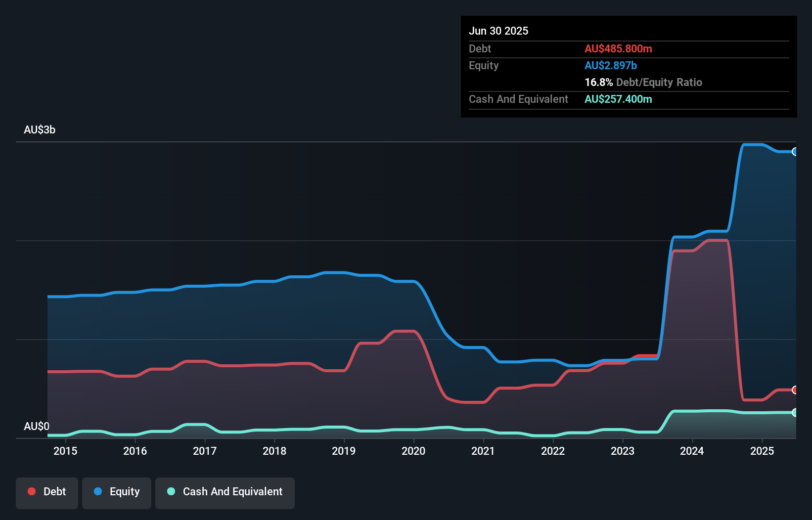Click the AU$3b y-axis label
Screen dimensions: 812x520
pos(40,130)
